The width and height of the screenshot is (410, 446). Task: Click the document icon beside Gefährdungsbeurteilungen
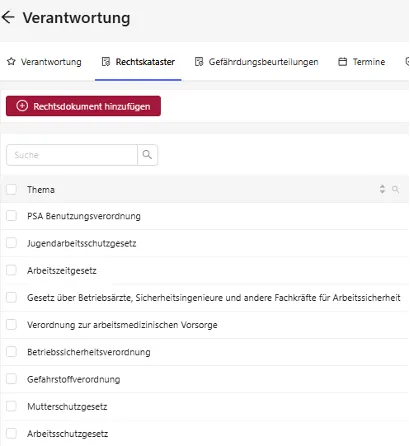(x=199, y=62)
